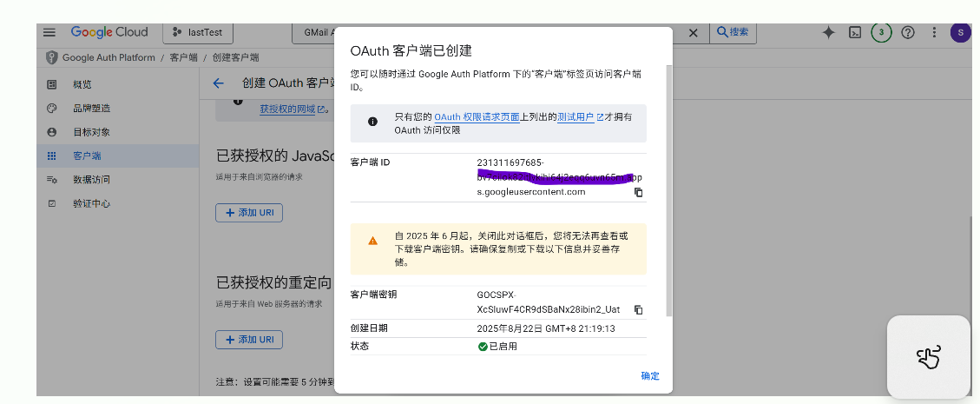Click the 目标对象 person icon
Screen dimensions: 980x404
tap(52, 132)
